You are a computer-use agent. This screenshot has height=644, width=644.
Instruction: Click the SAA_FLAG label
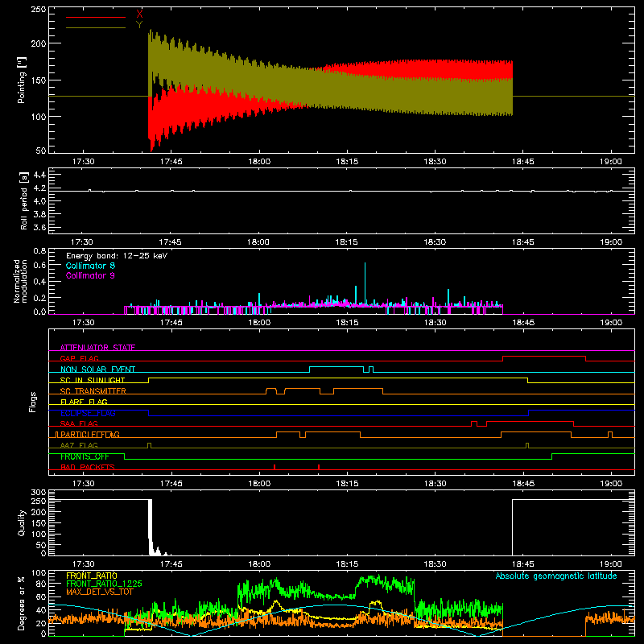79,423
